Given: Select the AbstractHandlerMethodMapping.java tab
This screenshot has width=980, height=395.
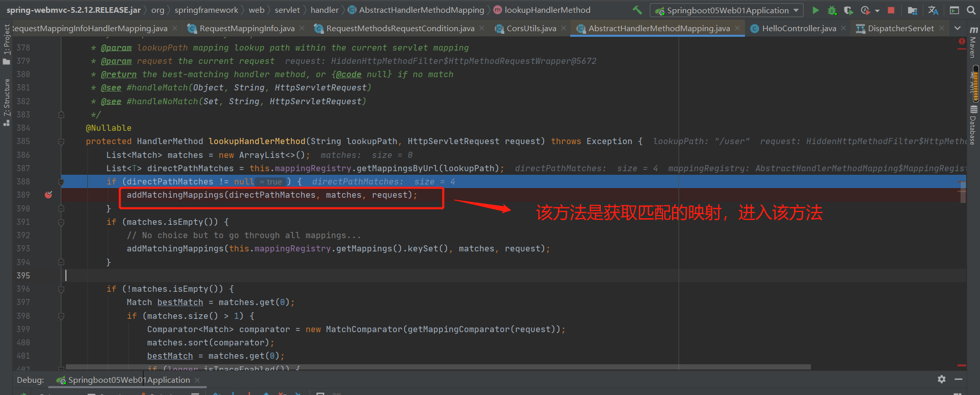Looking at the screenshot, I should [x=659, y=29].
